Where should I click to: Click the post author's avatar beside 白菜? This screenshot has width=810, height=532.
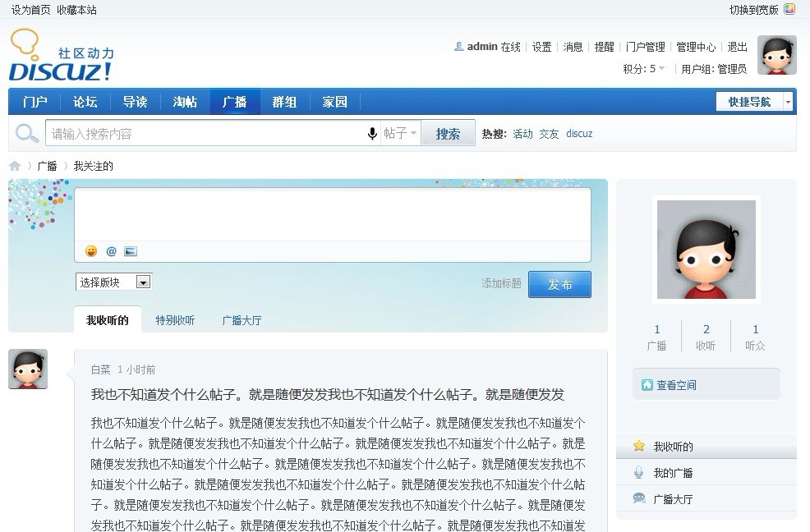[28, 369]
